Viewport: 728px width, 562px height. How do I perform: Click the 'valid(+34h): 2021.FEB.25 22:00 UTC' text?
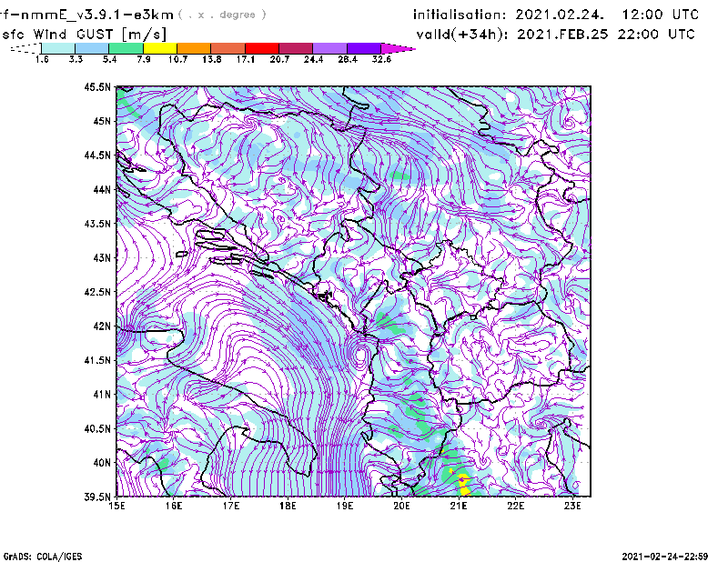555,35
